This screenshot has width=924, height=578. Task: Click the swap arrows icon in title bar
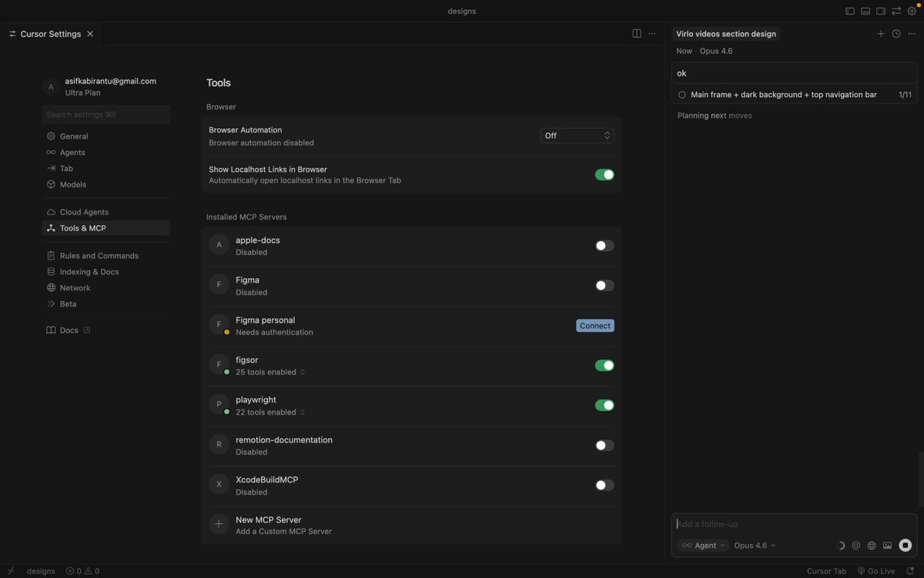[x=896, y=12]
